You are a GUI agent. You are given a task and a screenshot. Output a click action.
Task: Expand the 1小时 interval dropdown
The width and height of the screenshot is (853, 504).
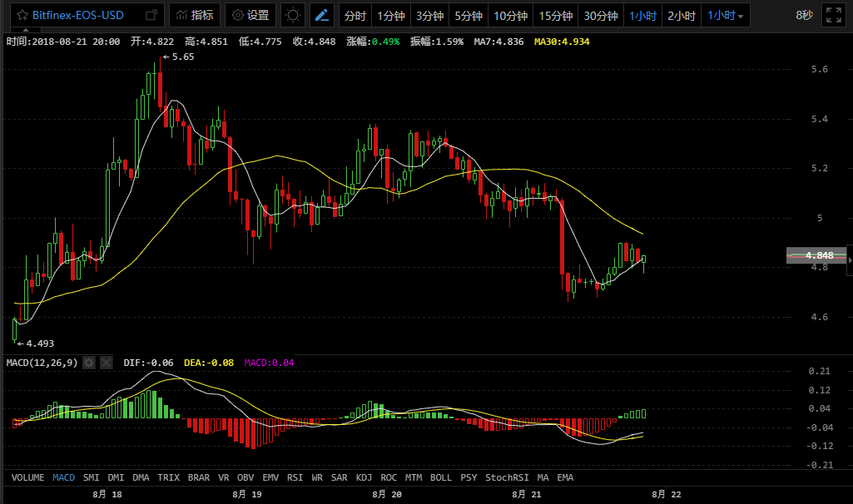pyautogui.click(x=726, y=16)
